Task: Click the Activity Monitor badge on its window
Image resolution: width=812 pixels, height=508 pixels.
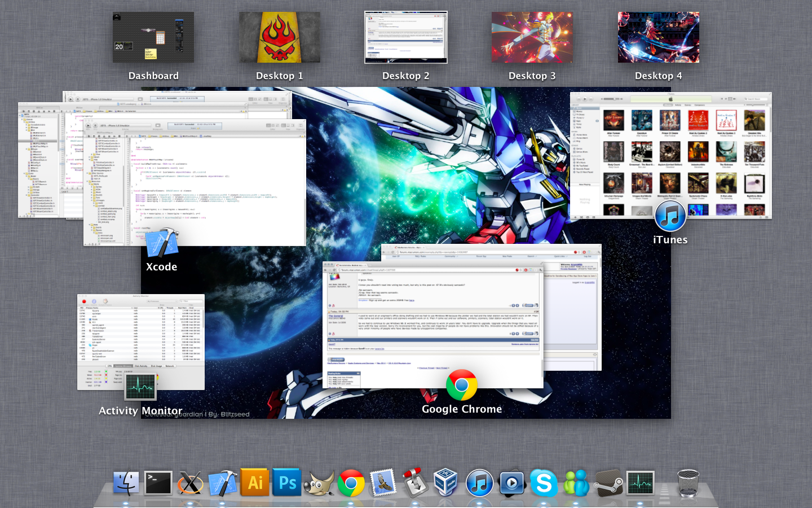Action: coord(140,387)
